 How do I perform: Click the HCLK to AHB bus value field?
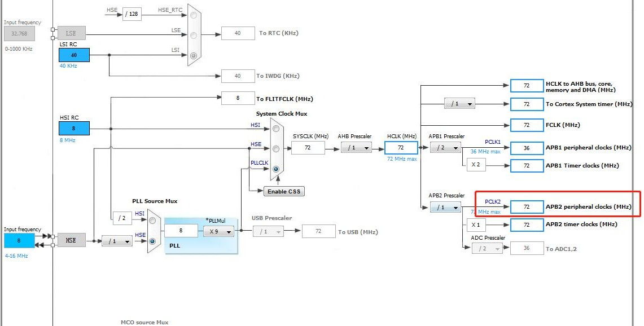pyautogui.click(x=527, y=86)
